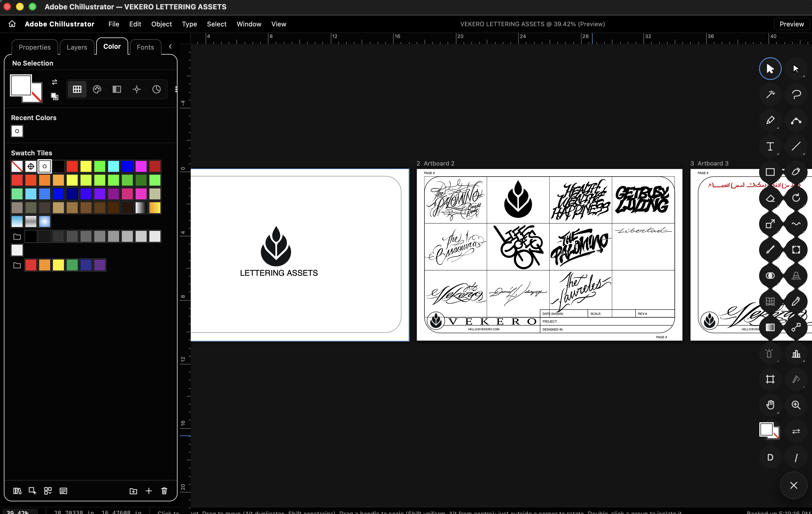Open the Window menu
This screenshot has height=514, width=812.
249,24
